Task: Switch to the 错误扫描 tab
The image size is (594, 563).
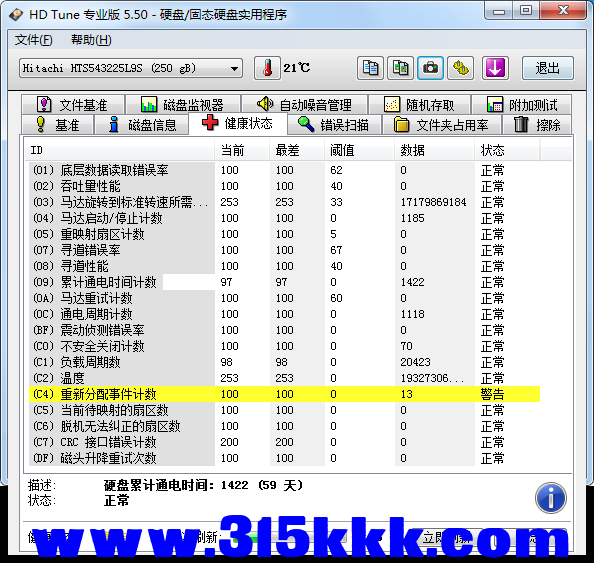Action: tap(334, 125)
